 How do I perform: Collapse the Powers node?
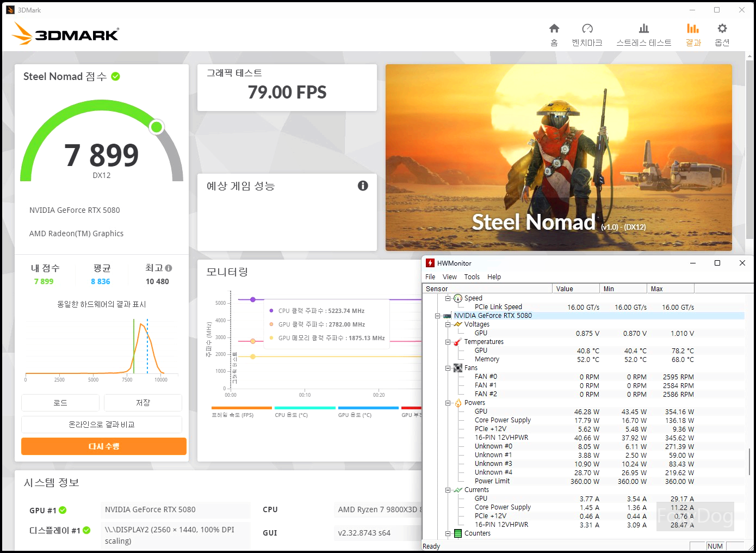[x=448, y=403]
